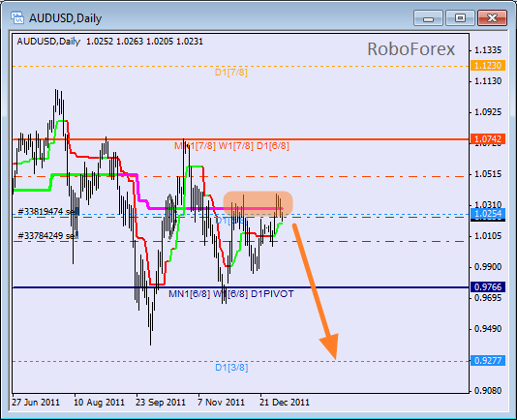Viewport: 517px width, 420px height.
Task: Close the AUDUSD,Daily chart window
Action: click(x=492, y=17)
